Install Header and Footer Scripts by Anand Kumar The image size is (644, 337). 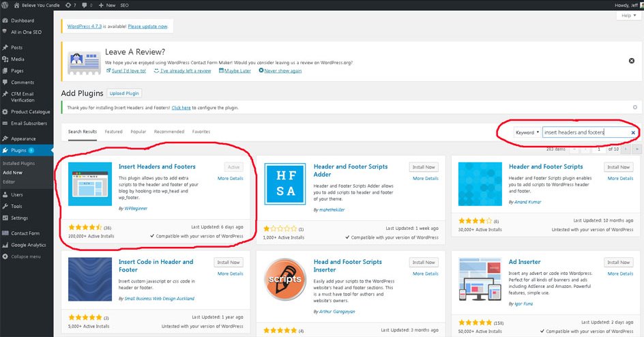[619, 167]
